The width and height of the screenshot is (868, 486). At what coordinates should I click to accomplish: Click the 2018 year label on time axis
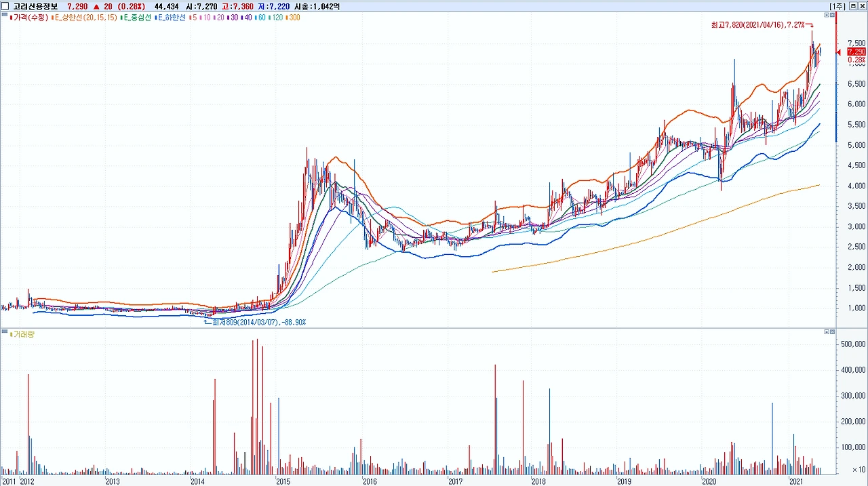539,481
